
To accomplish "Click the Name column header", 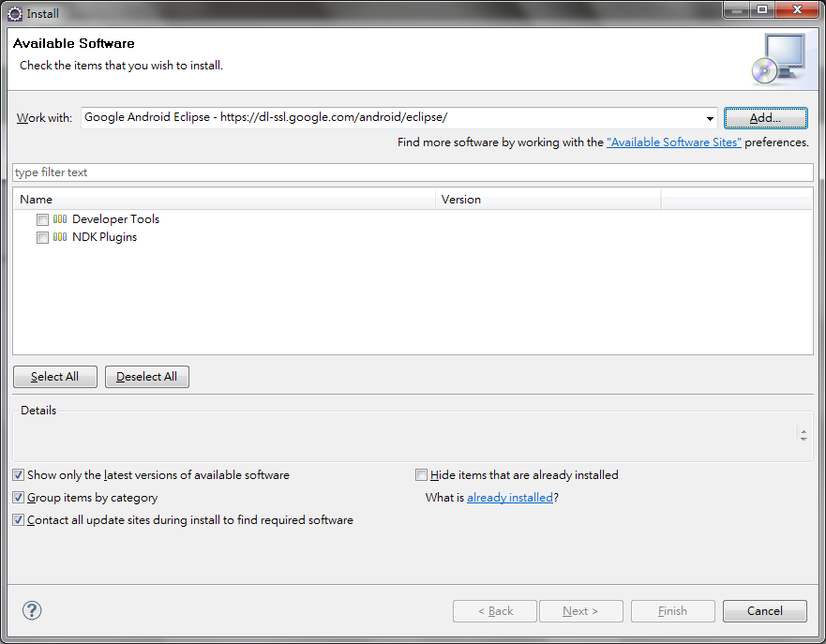I will (x=224, y=200).
